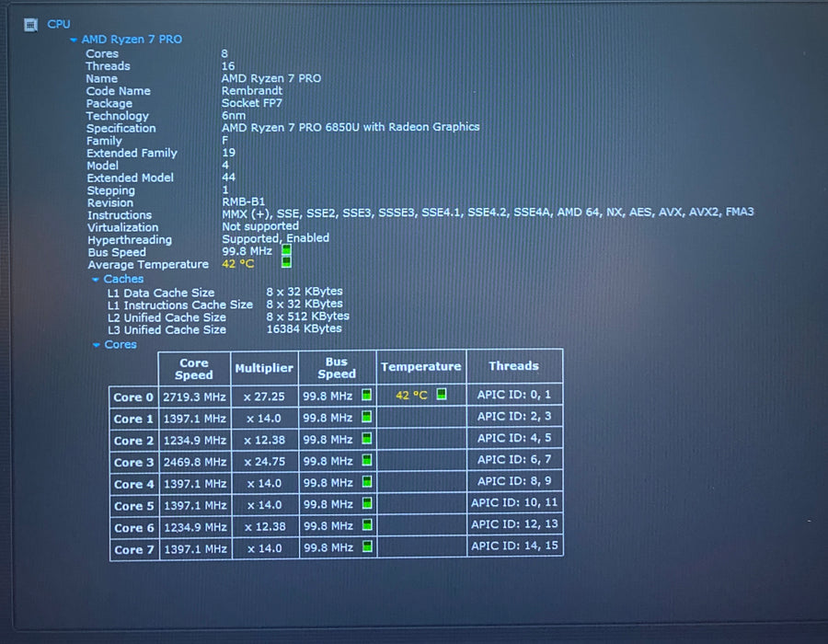Viewport: 828px width, 644px height.
Task: Click Core 2 multiplier x 12.38
Action: [265, 440]
